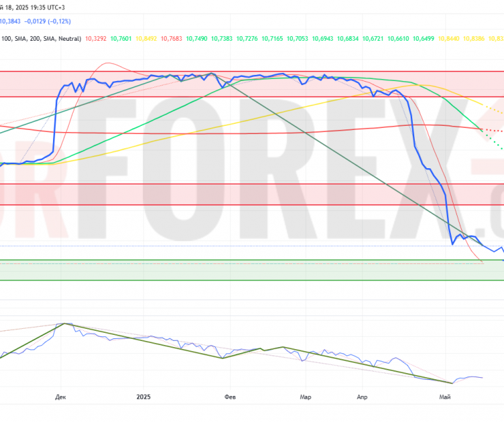
Task: Click the price change −0,0129 (−0,12%)
Action: tap(48, 22)
